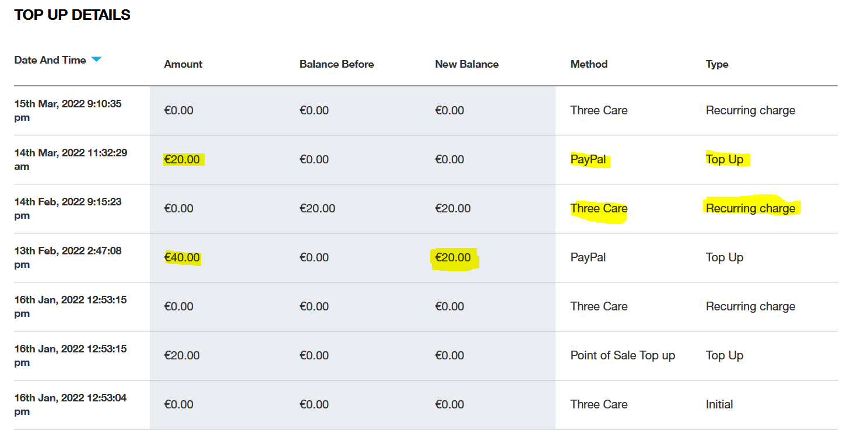The width and height of the screenshot is (868, 444).
Task: Click the highlighted Three Care method entry
Action: (x=599, y=208)
